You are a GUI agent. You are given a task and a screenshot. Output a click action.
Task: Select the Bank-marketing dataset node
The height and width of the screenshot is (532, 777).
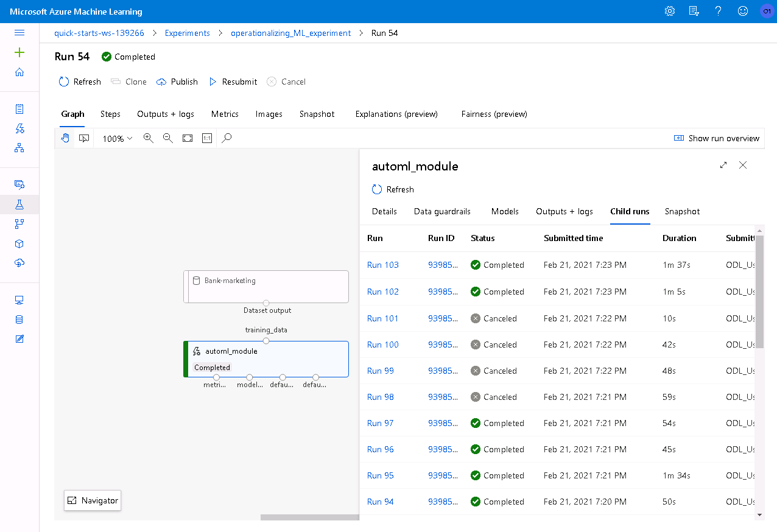point(266,287)
